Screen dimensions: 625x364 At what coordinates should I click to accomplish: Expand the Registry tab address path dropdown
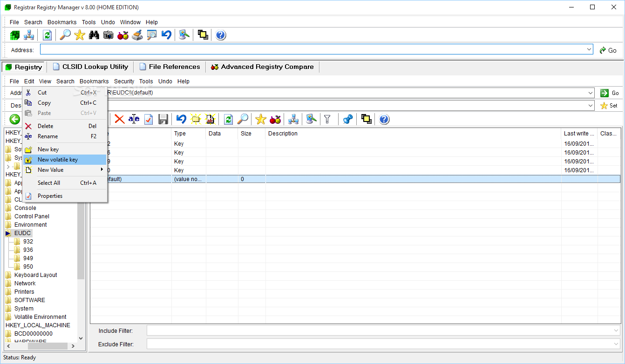click(x=590, y=93)
